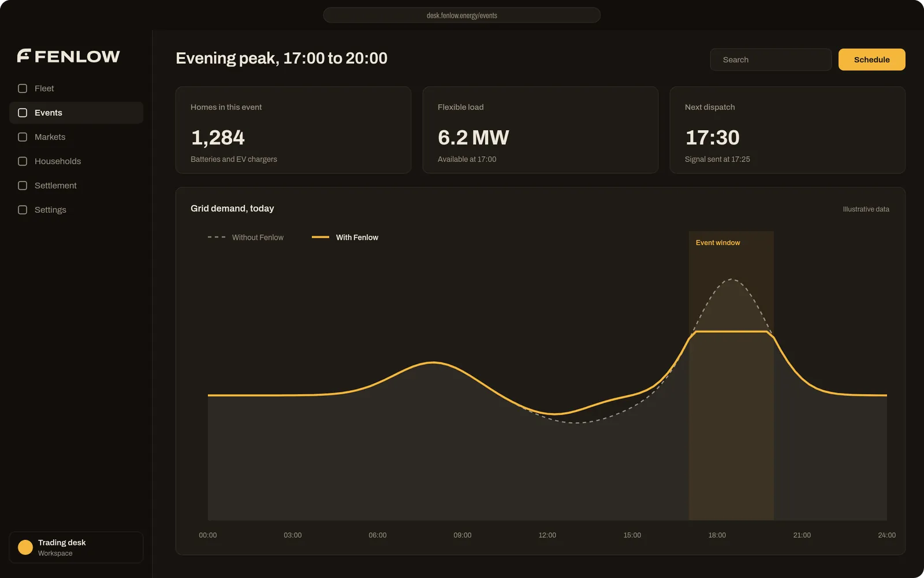Click the 15:00 axis label
This screenshot has height=578, width=924.
tap(632, 535)
